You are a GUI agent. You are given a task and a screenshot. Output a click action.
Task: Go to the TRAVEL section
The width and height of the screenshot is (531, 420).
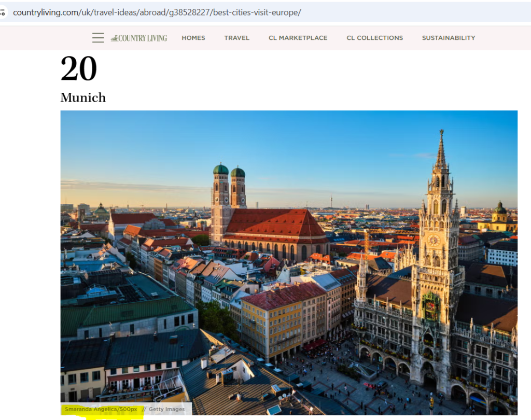[236, 38]
